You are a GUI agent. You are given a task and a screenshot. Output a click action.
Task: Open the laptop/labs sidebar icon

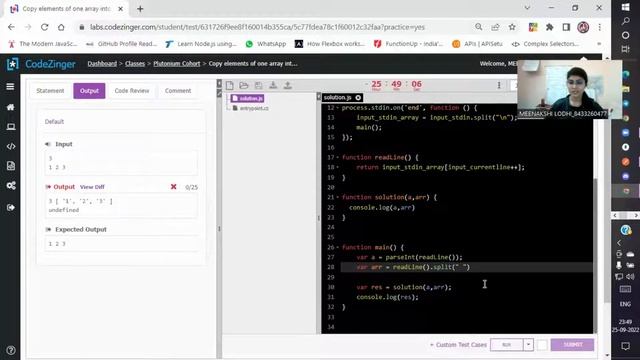click(x=11, y=127)
